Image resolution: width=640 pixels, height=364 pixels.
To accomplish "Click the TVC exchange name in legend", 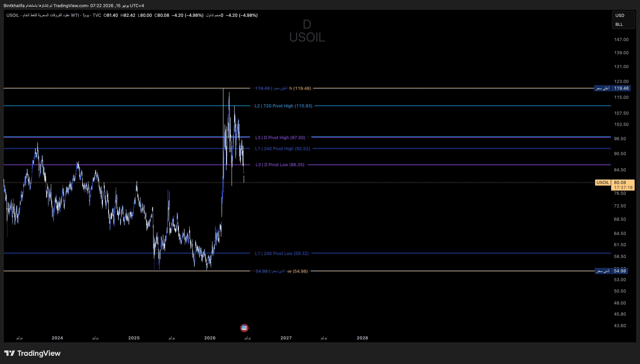I will pyautogui.click(x=97, y=15).
